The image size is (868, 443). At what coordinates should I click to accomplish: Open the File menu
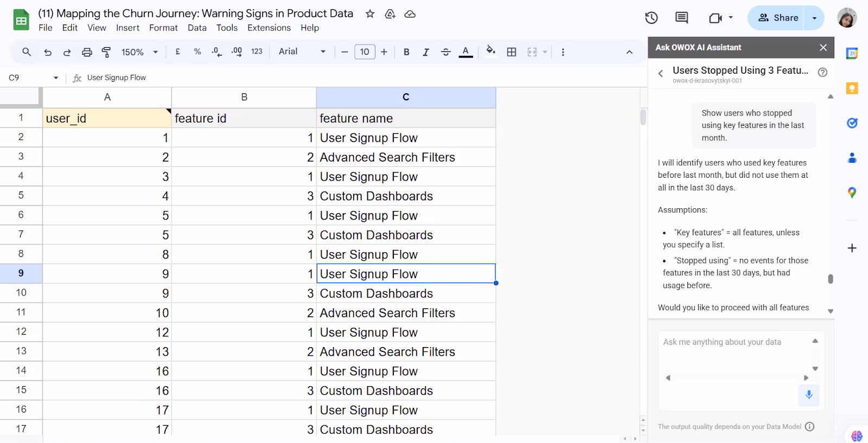(x=46, y=28)
